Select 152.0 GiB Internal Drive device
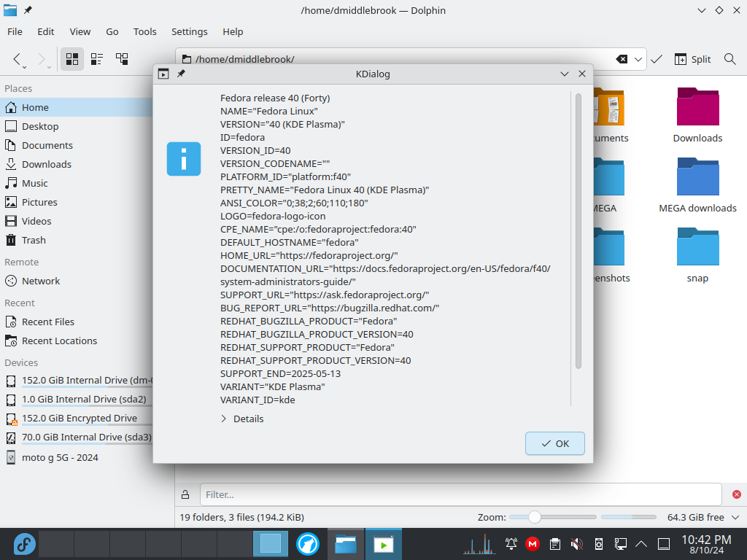 coord(77,381)
